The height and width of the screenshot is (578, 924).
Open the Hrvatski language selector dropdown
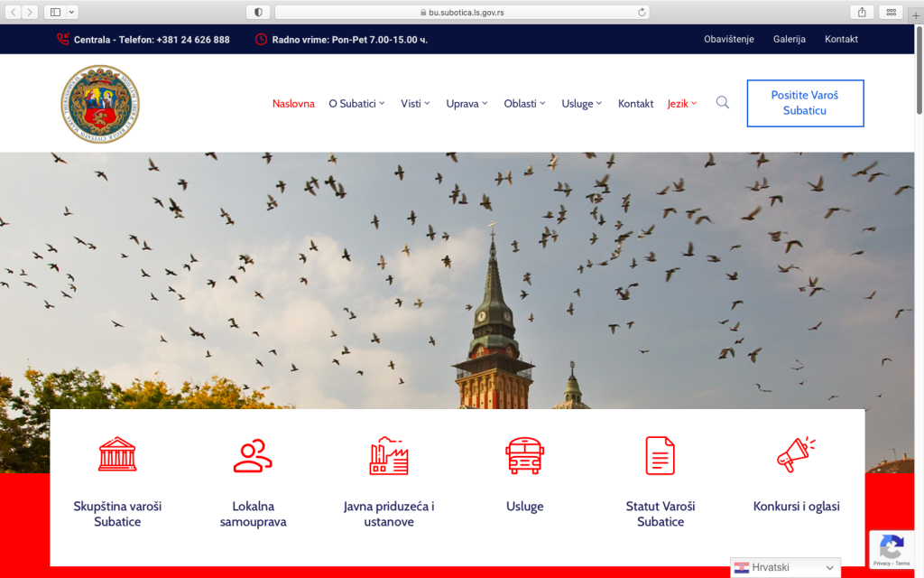click(x=785, y=568)
